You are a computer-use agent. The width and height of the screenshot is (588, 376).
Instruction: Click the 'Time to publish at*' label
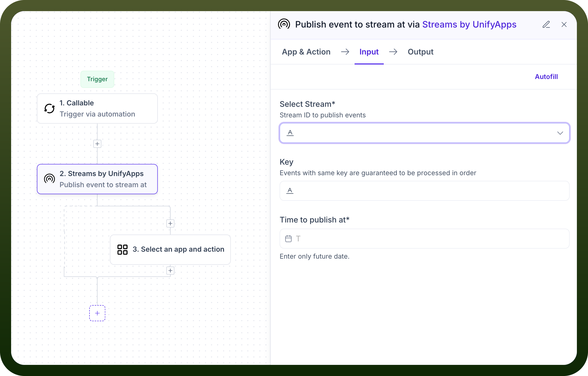pos(315,220)
